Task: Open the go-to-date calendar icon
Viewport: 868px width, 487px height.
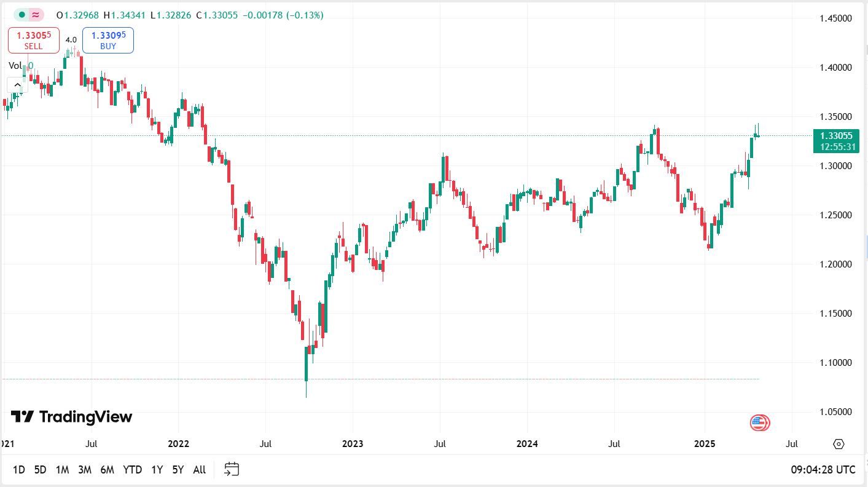Action: 231,469
